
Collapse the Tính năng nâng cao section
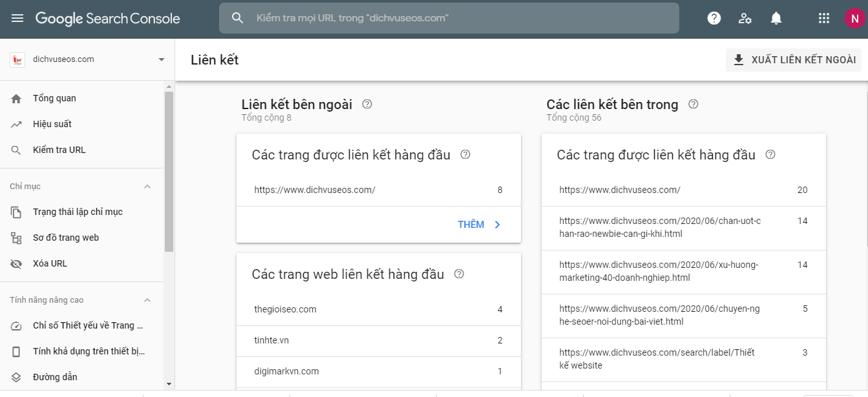147,300
